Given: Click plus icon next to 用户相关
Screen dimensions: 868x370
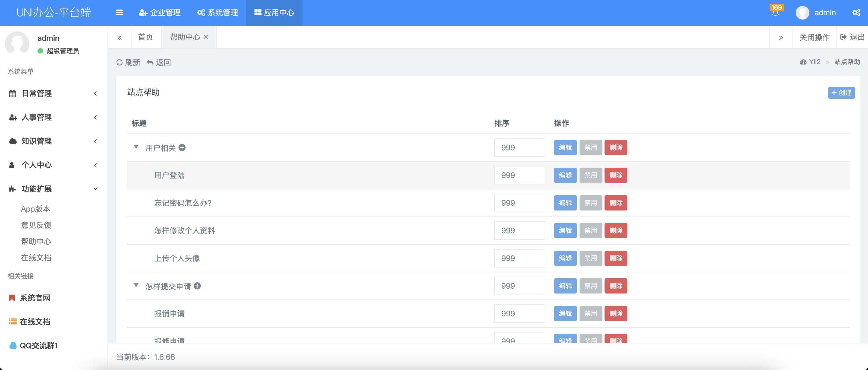Looking at the screenshot, I should [182, 148].
